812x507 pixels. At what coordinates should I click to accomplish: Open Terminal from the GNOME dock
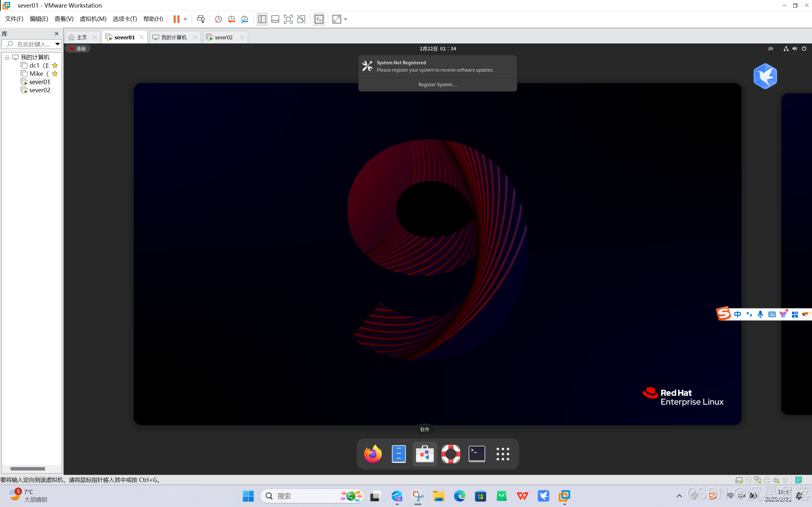pyautogui.click(x=477, y=454)
